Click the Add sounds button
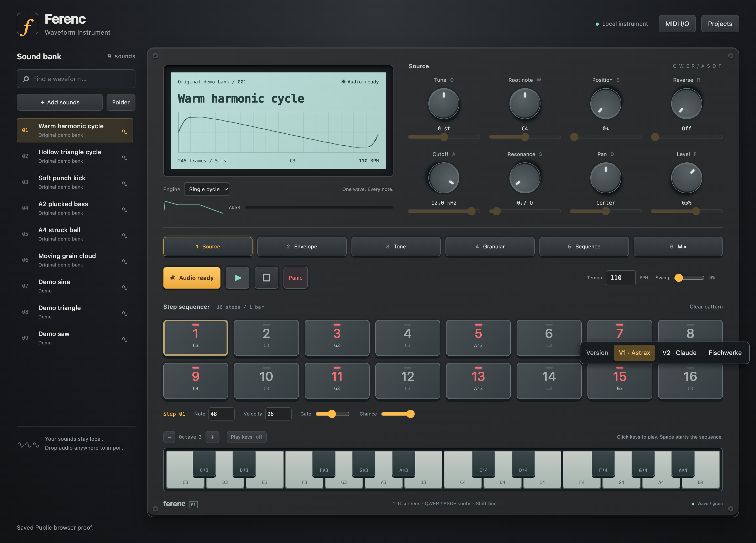756x543 pixels. 60,102
